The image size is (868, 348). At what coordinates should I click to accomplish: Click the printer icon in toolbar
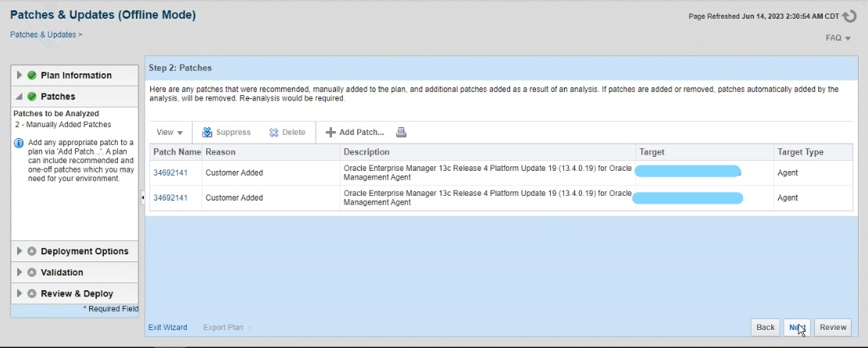pyautogui.click(x=402, y=132)
